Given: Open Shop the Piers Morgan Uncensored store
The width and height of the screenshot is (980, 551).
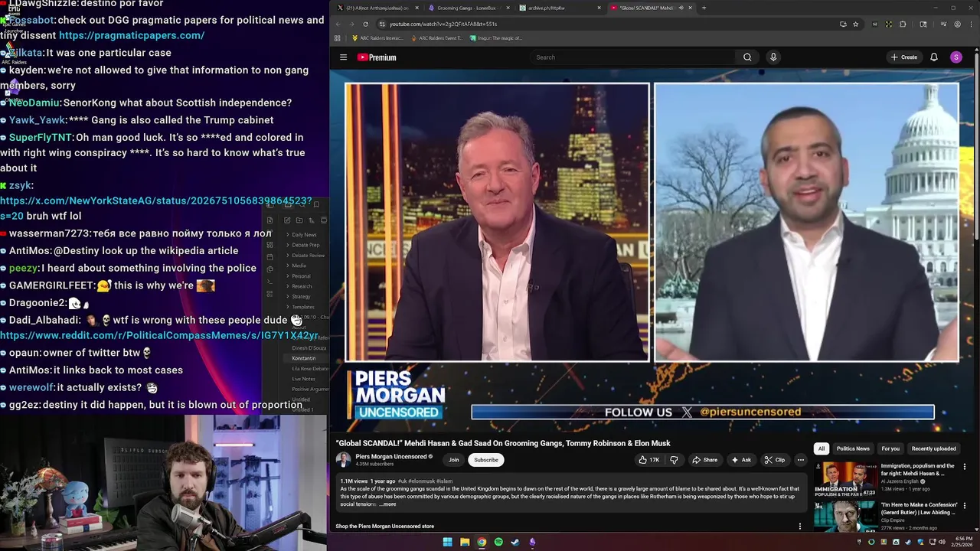Looking at the screenshot, I should coord(384,527).
